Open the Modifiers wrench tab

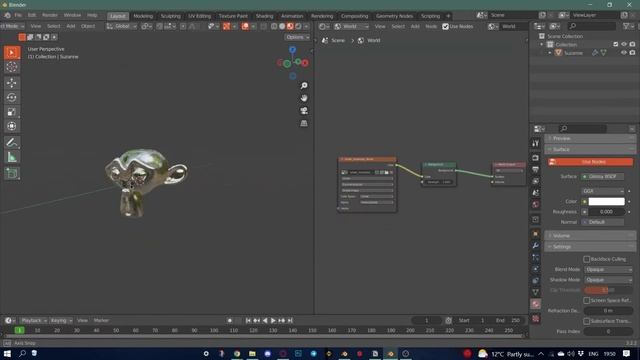536,245
